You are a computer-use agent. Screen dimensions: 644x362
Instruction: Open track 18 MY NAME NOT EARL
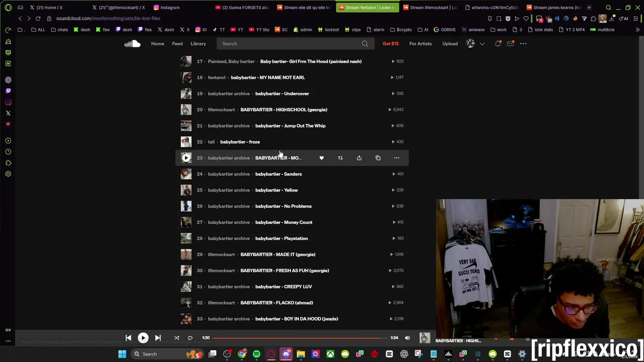[x=268, y=77]
